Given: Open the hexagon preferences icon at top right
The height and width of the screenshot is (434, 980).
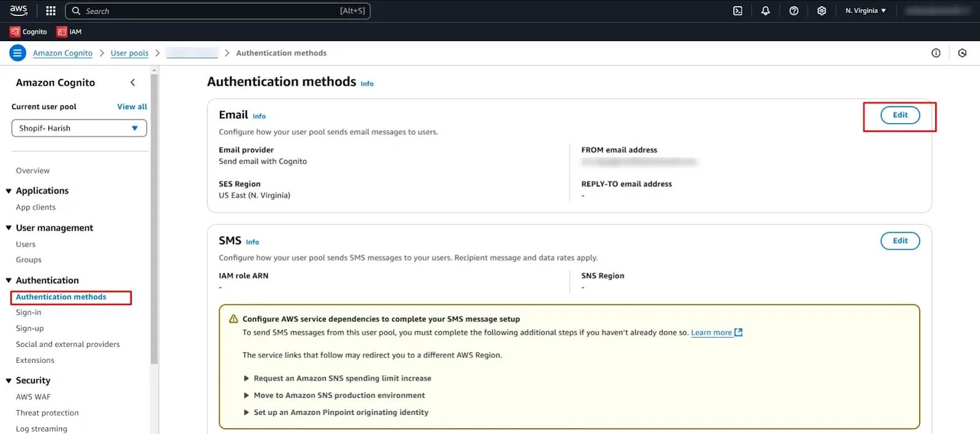Looking at the screenshot, I should pyautogui.click(x=963, y=53).
